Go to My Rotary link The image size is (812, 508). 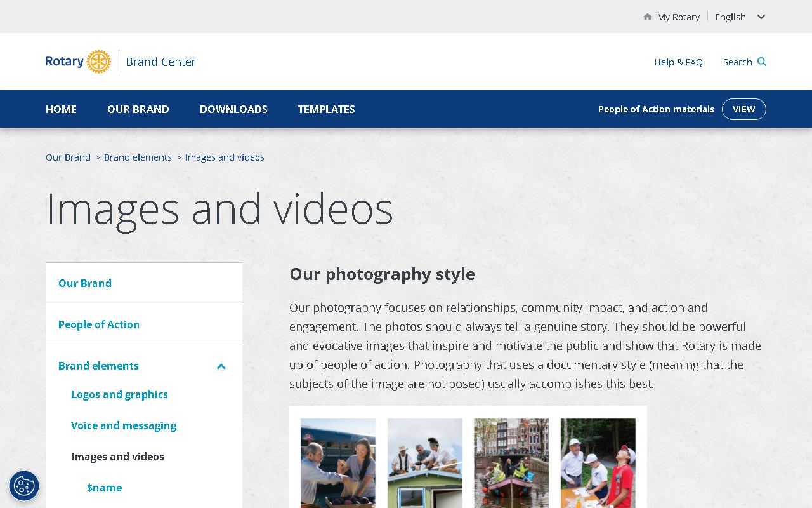pos(678,17)
